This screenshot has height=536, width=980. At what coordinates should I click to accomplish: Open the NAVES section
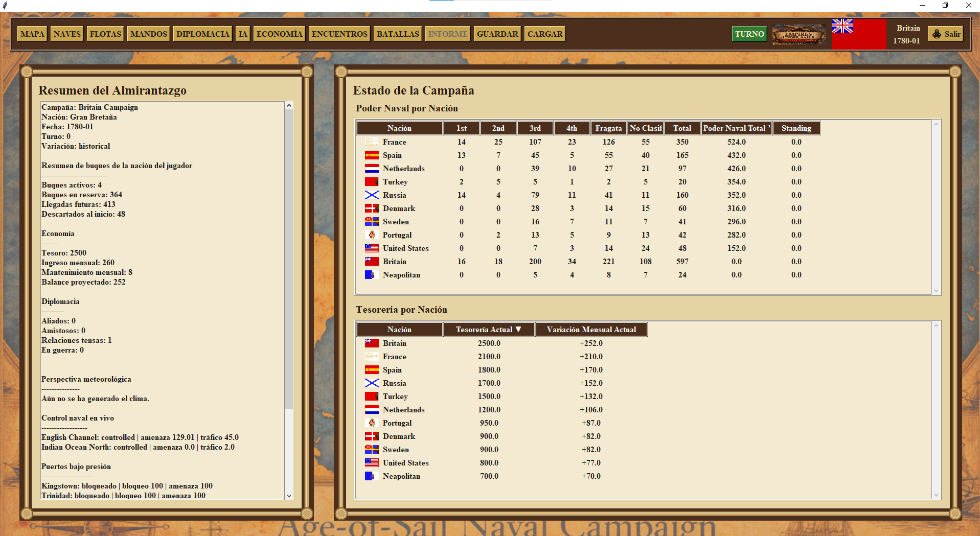pos(67,34)
